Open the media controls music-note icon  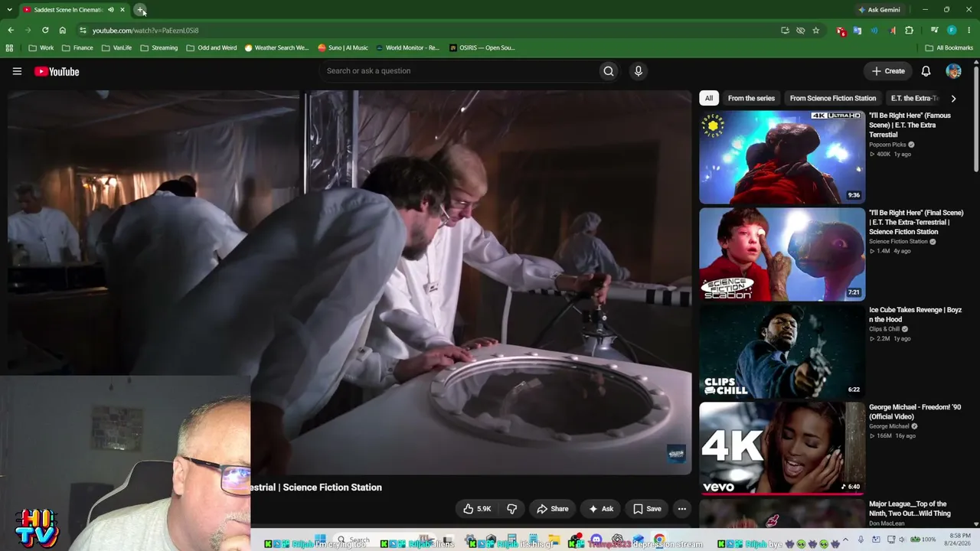pos(935,31)
